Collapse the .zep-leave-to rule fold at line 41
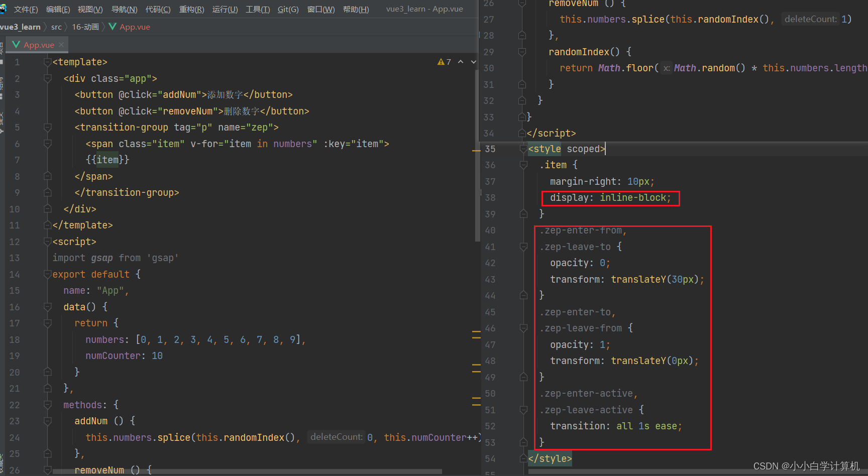 523,247
